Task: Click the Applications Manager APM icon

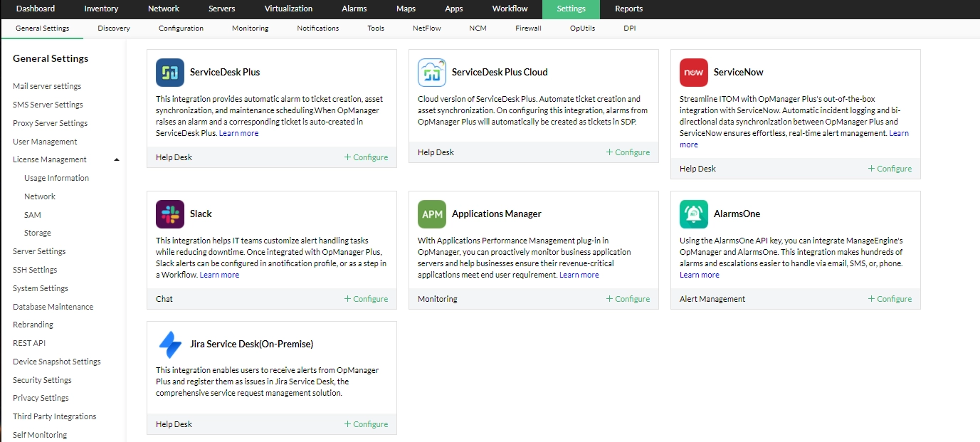Action: [432, 214]
